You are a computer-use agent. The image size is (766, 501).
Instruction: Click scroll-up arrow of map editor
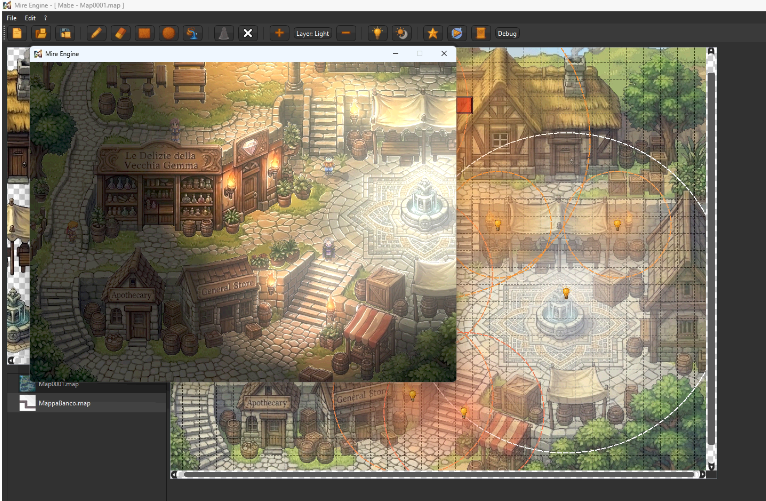(712, 51)
